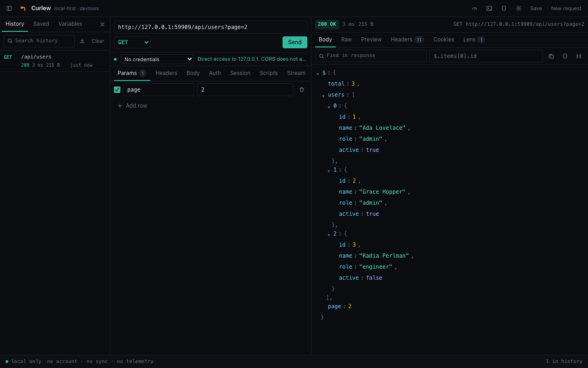
Task: Open the No credentials dropdown
Action: point(157,59)
